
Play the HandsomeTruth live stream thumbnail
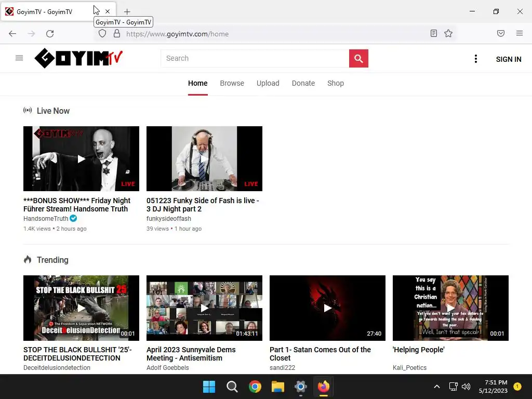[x=81, y=159]
